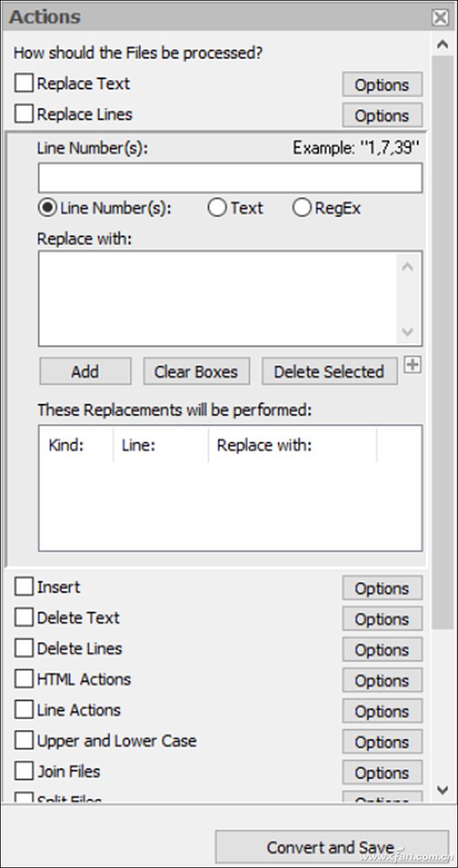Focus the Line Number(s) input field
The width and height of the screenshot is (458, 868).
coord(230,178)
